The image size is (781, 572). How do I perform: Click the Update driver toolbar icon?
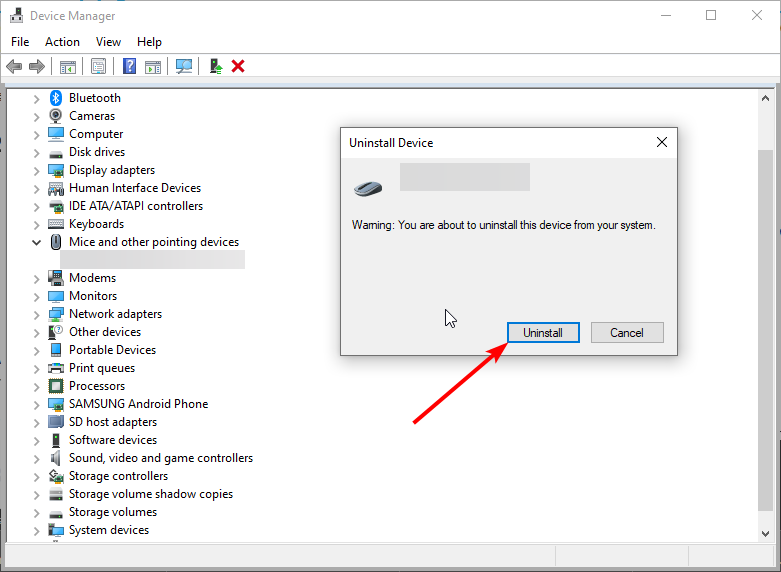coord(216,66)
